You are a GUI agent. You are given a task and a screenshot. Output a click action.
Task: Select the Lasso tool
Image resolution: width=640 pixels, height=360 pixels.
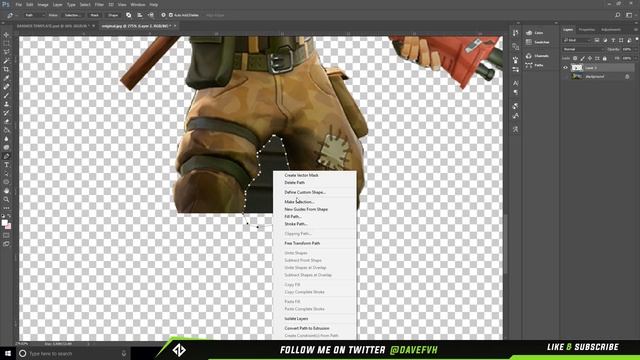pos(7,52)
